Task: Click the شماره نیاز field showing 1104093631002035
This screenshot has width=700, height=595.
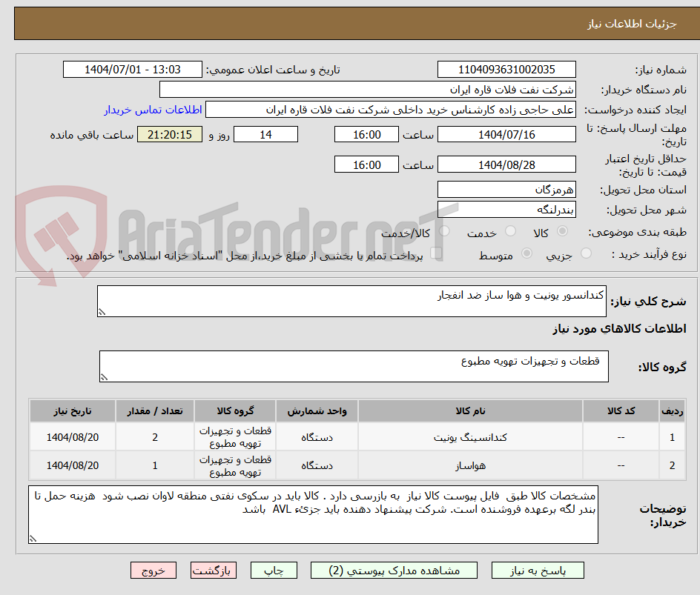Action: 506,69
